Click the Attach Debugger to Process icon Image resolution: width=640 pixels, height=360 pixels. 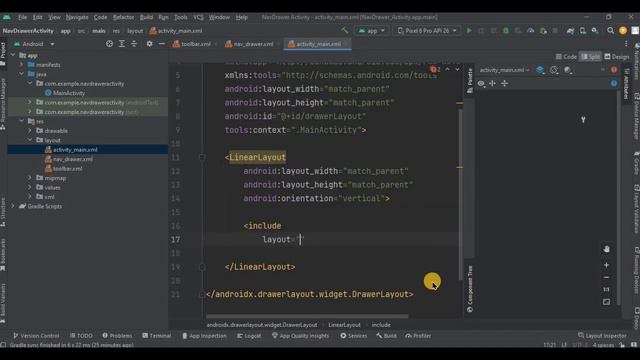(x=543, y=31)
